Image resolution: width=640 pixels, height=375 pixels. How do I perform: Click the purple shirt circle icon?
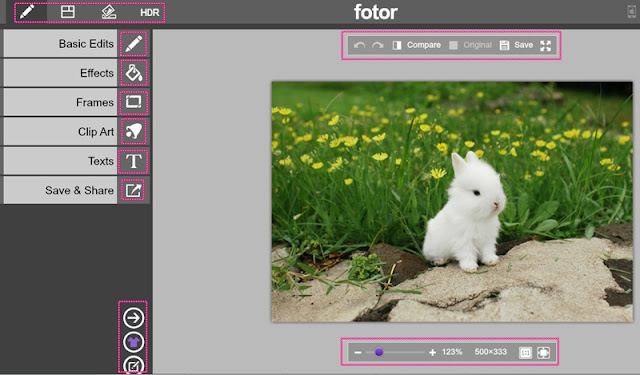[133, 342]
